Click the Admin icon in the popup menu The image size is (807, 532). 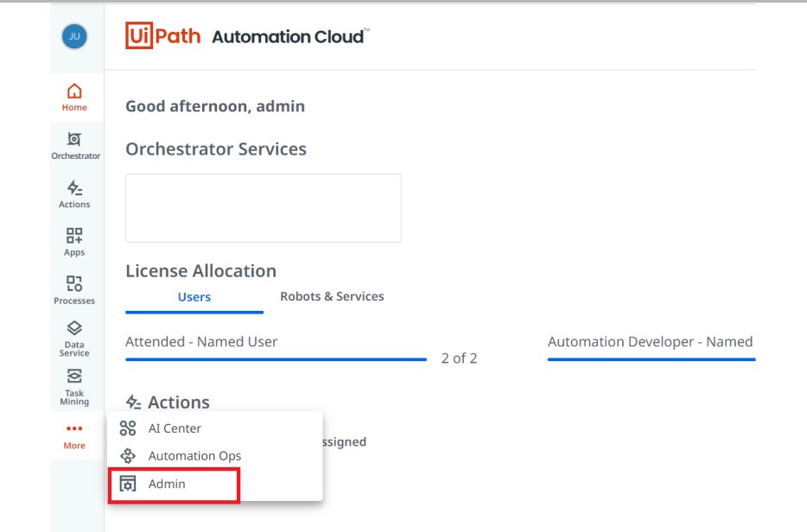point(128,484)
